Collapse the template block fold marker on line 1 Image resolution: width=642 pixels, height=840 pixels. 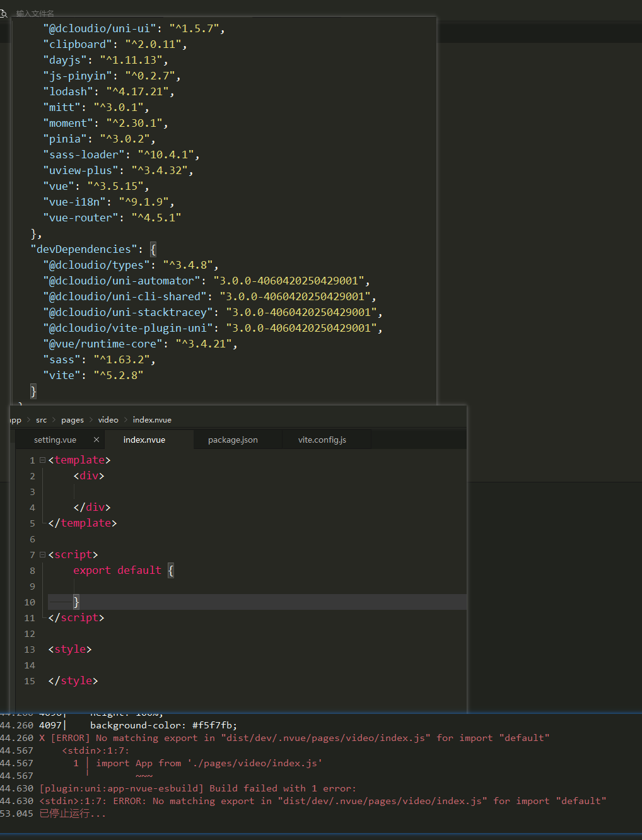[43, 460]
